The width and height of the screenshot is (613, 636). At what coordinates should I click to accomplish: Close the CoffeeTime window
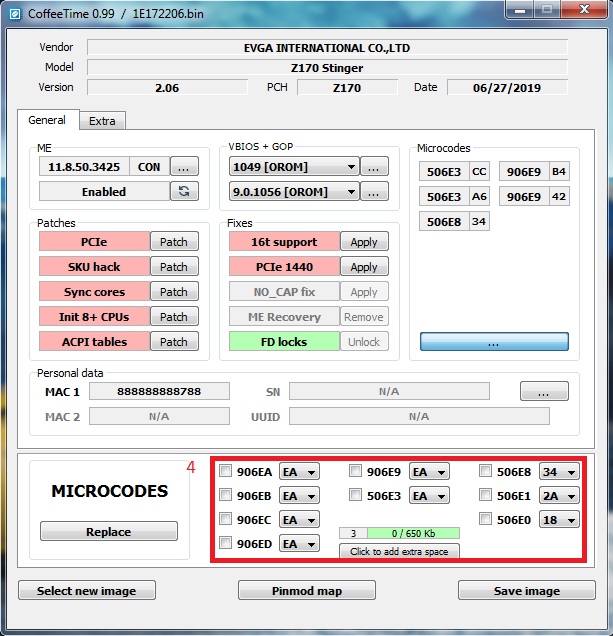pyautogui.click(x=585, y=10)
